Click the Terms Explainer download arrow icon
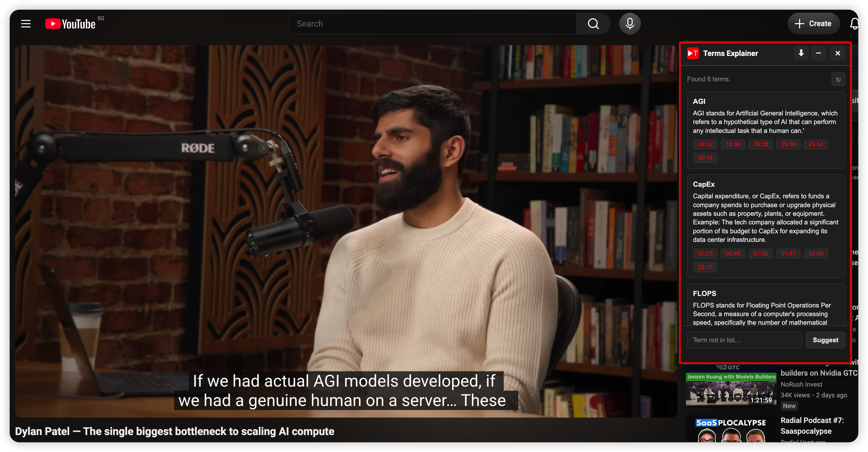This screenshot has width=868, height=452. pos(801,53)
